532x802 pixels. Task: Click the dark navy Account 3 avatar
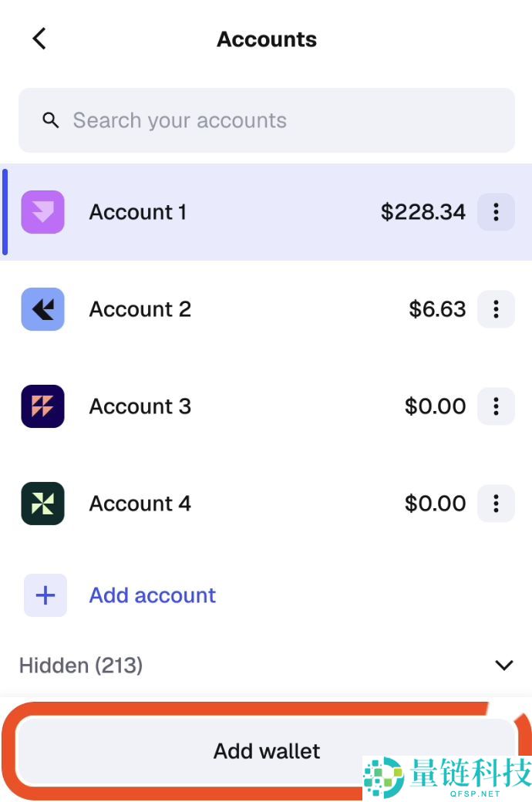click(x=42, y=406)
